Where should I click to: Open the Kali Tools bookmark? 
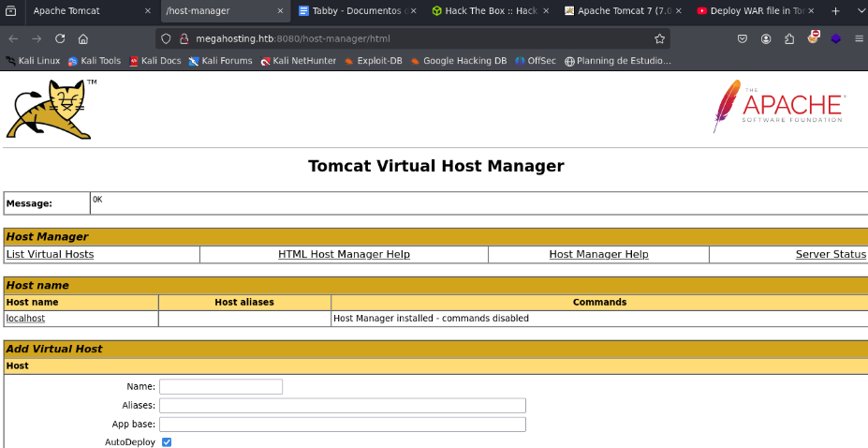95,61
